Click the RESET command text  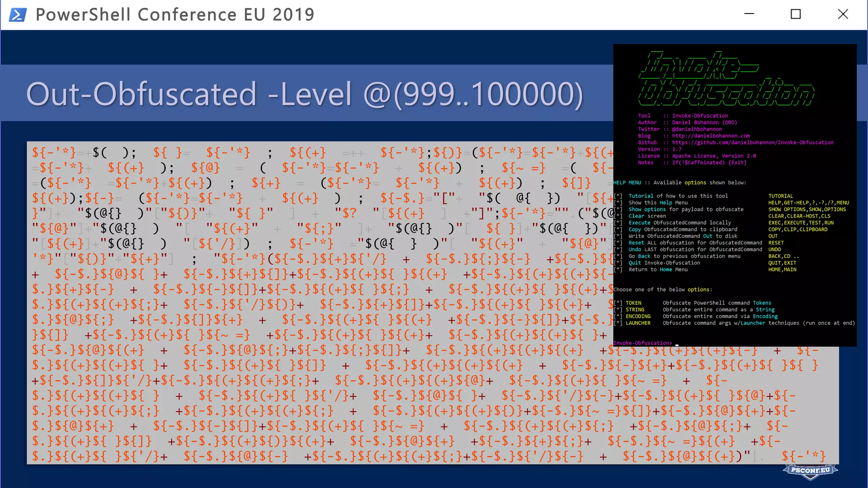pos(776,243)
